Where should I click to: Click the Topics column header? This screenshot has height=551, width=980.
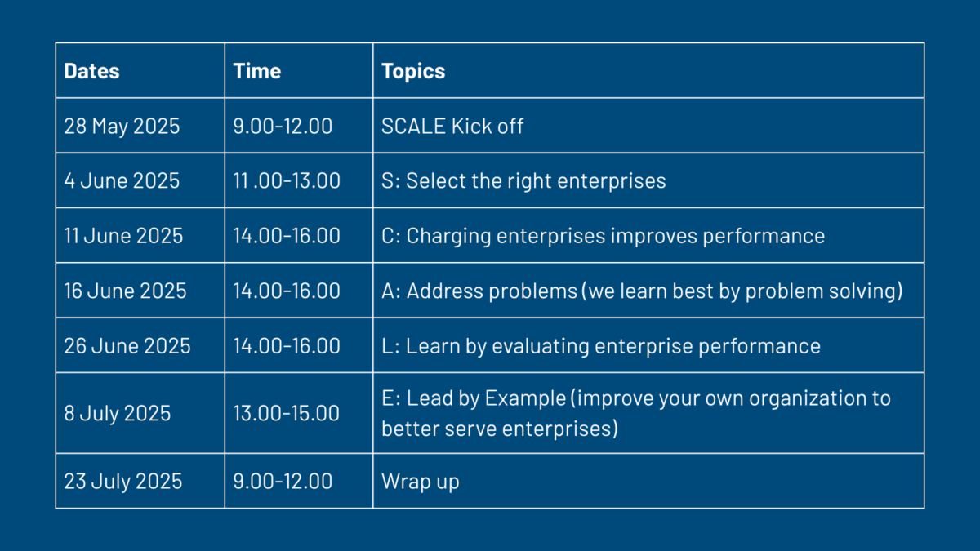pyautogui.click(x=648, y=70)
